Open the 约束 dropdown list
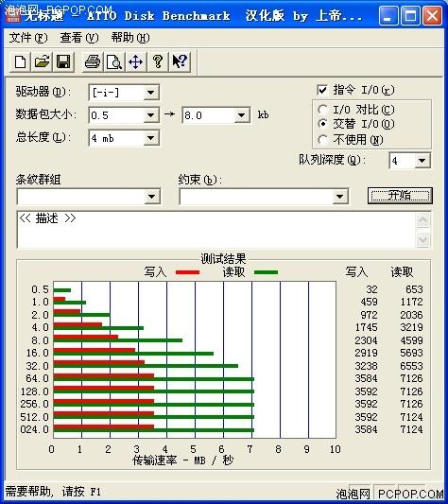448x504 pixels. tap(340, 197)
